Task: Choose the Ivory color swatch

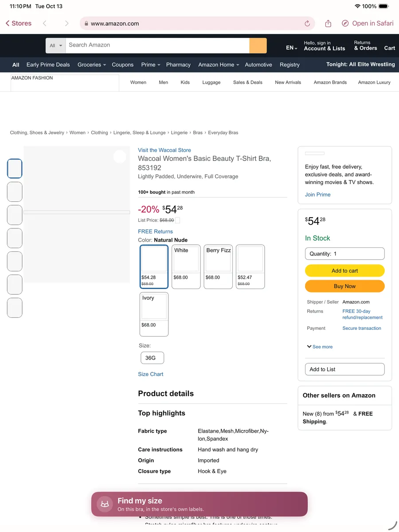Action: (154, 314)
